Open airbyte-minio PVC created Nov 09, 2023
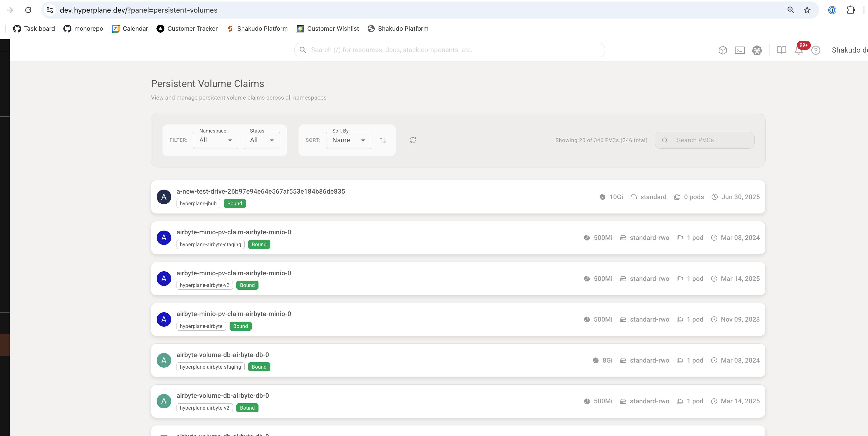The image size is (868, 436). click(458, 319)
